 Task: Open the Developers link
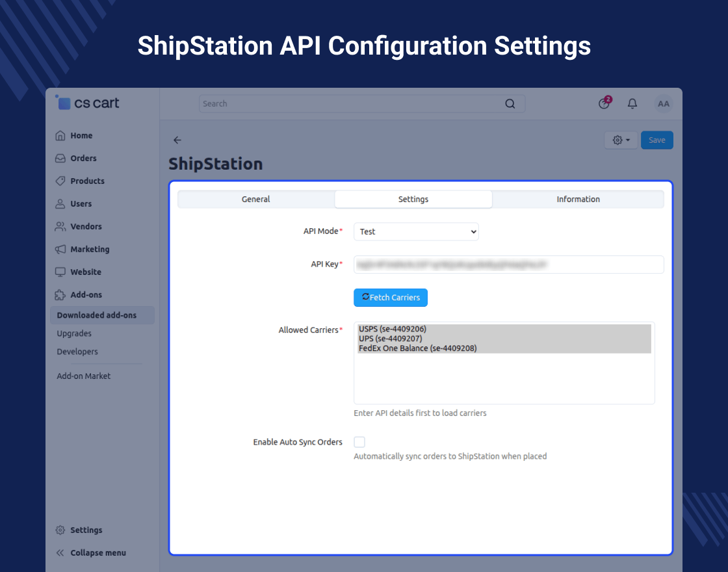coord(77,352)
